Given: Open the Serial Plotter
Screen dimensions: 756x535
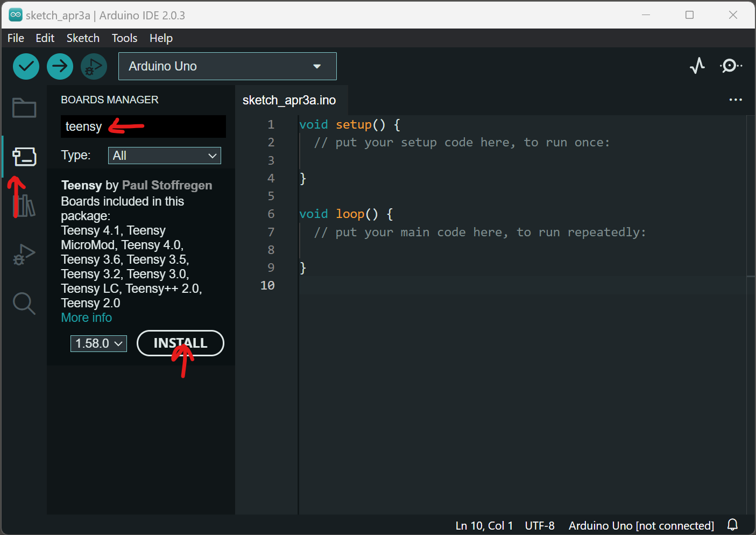Looking at the screenshot, I should pos(697,66).
